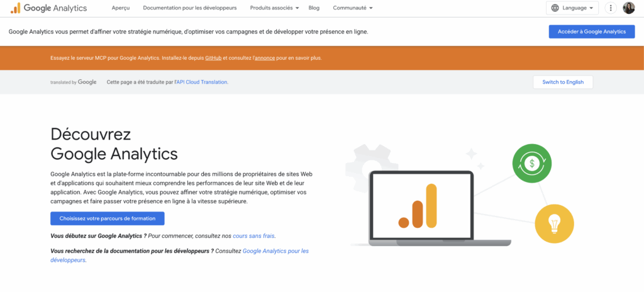The width and height of the screenshot is (644, 292).
Task: Open Documentation pour les développeurs tab
Action: pyautogui.click(x=190, y=8)
